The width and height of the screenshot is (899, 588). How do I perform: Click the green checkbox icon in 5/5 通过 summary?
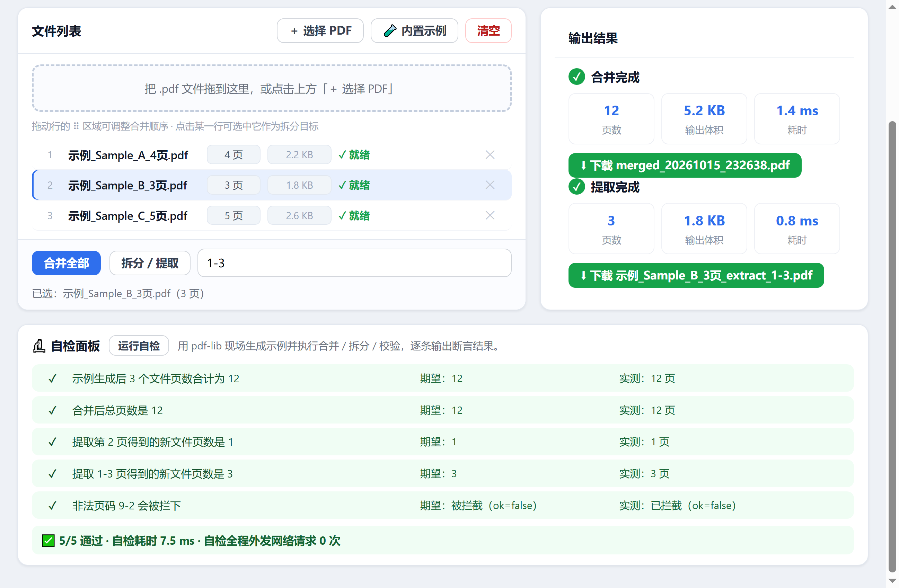coord(48,541)
